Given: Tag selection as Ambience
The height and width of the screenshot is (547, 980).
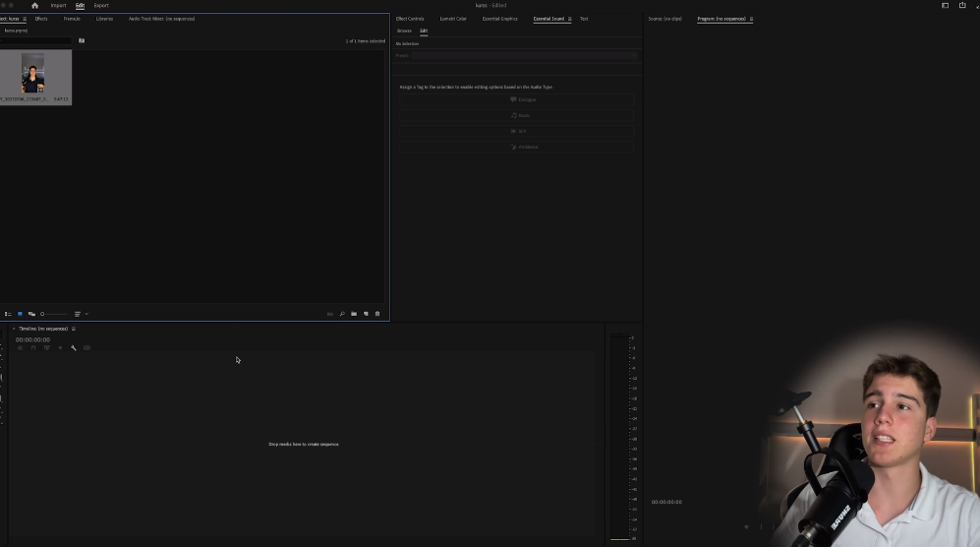Looking at the screenshot, I should pos(516,147).
